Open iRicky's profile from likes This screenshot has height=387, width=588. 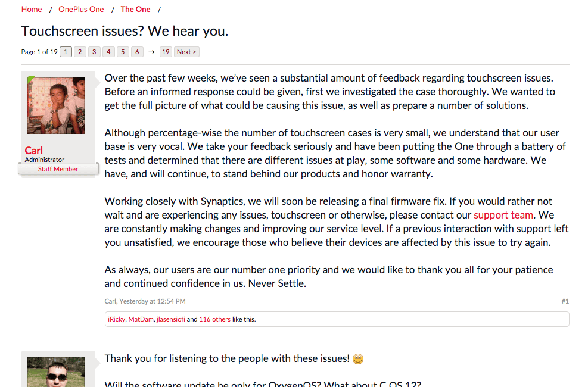(x=116, y=319)
